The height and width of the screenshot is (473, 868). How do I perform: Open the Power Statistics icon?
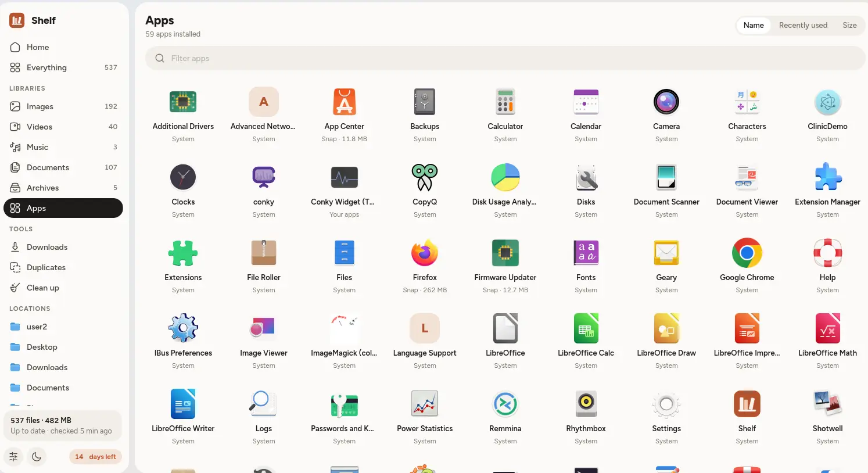pyautogui.click(x=425, y=404)
